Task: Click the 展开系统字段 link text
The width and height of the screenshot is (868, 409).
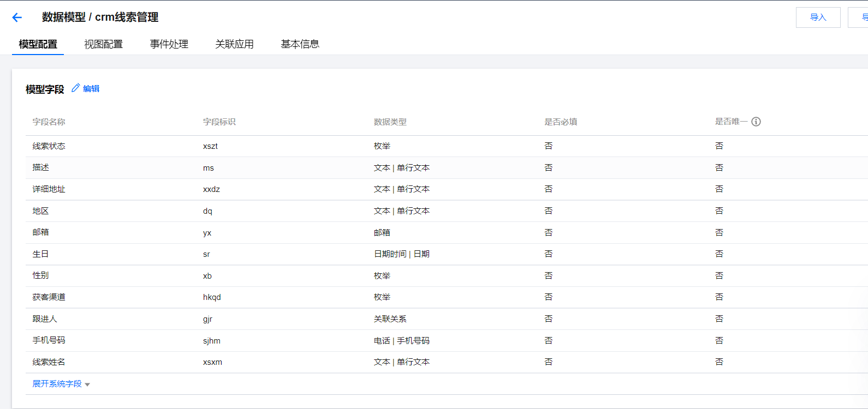Action: click(57, 384)
